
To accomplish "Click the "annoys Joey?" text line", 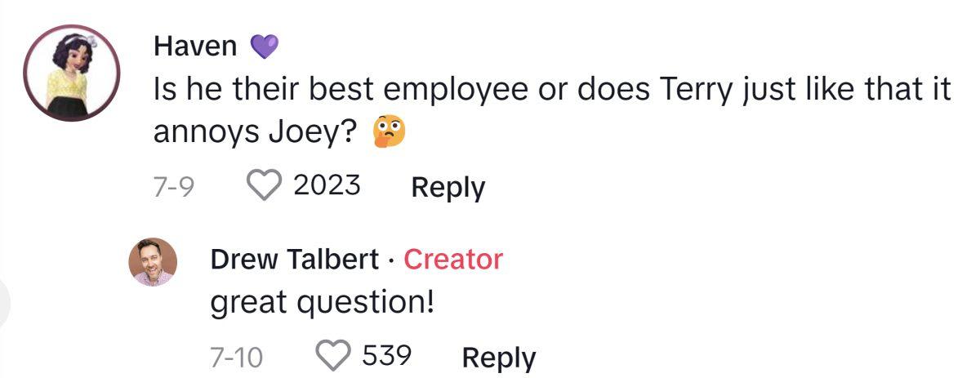I will pos(254,133).
